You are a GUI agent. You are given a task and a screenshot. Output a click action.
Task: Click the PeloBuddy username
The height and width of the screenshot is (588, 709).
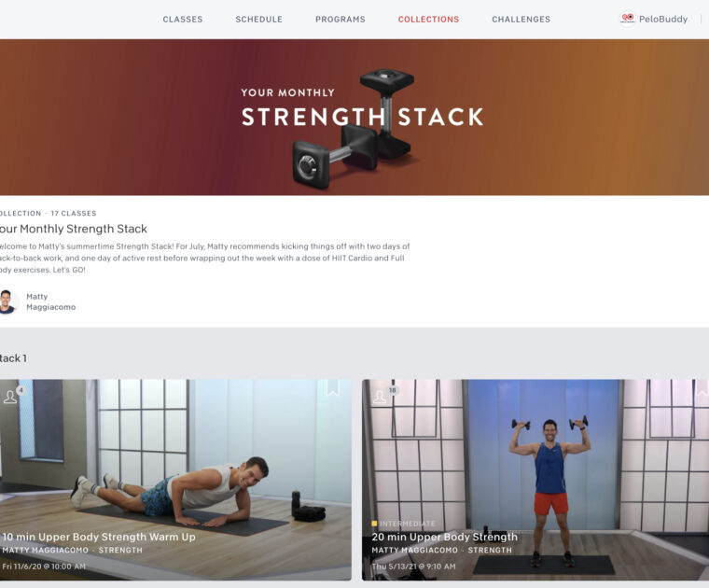(663, 19)
